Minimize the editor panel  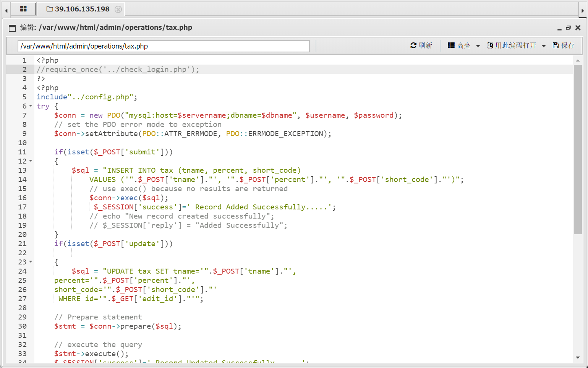[x=559, y=28]
